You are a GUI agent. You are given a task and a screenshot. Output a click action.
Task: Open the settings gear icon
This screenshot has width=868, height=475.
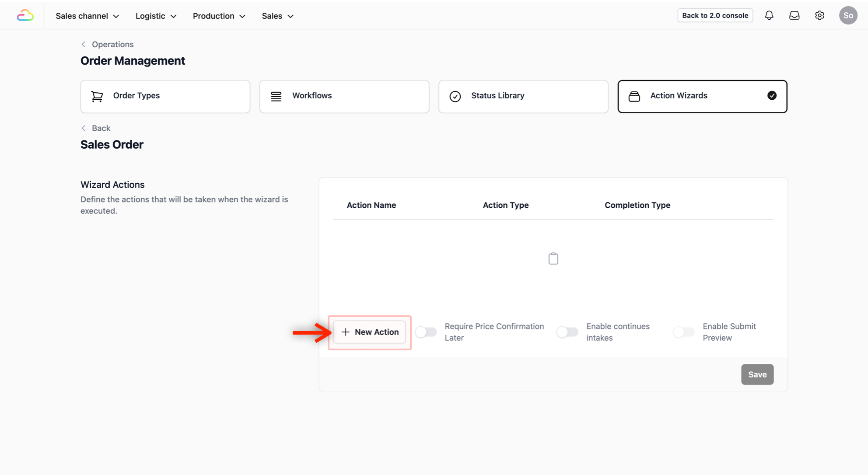click(819, 16)
